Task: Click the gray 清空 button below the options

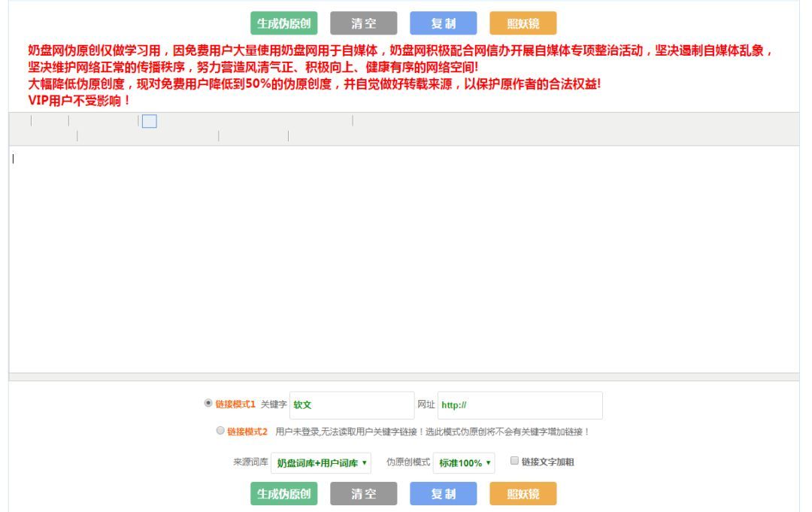Action: click(x=364, y=493)
